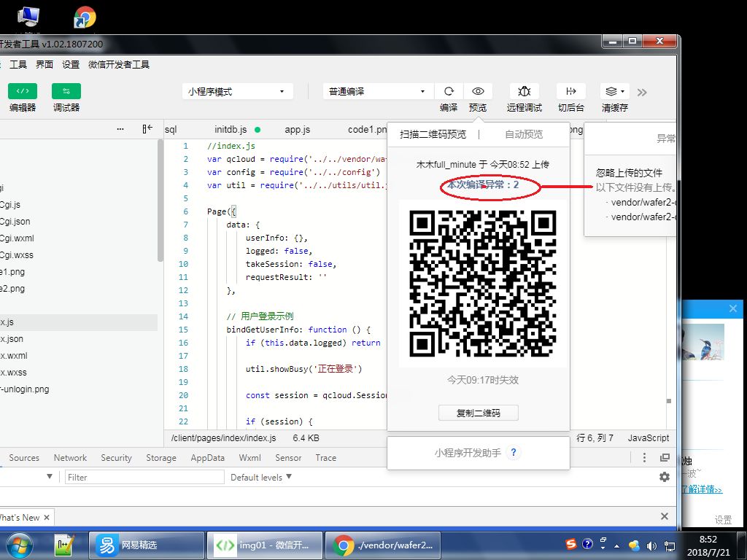Select the 扫描二维码预览 tab
The height and width of the screenshot is (560, 747).
433,134
